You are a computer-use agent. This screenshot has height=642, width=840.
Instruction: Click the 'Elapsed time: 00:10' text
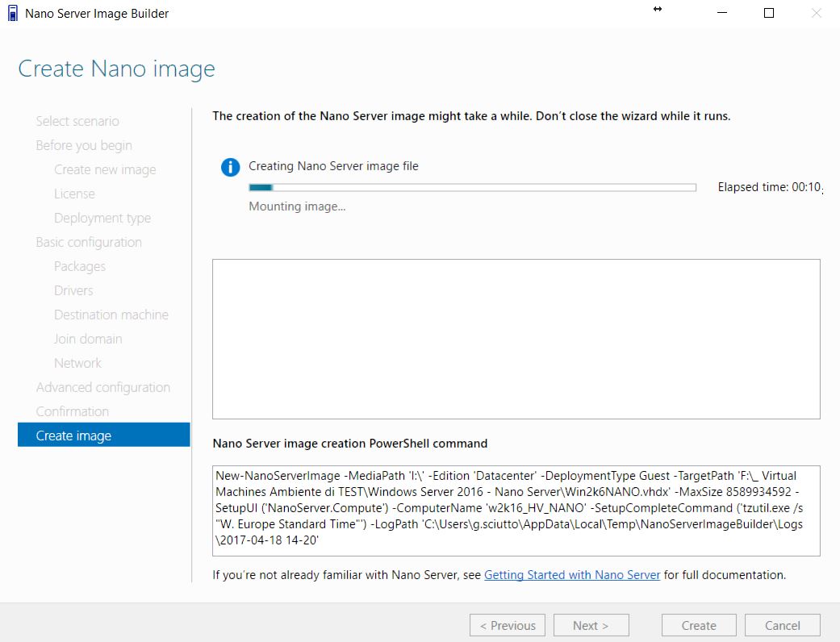(769, 187)
